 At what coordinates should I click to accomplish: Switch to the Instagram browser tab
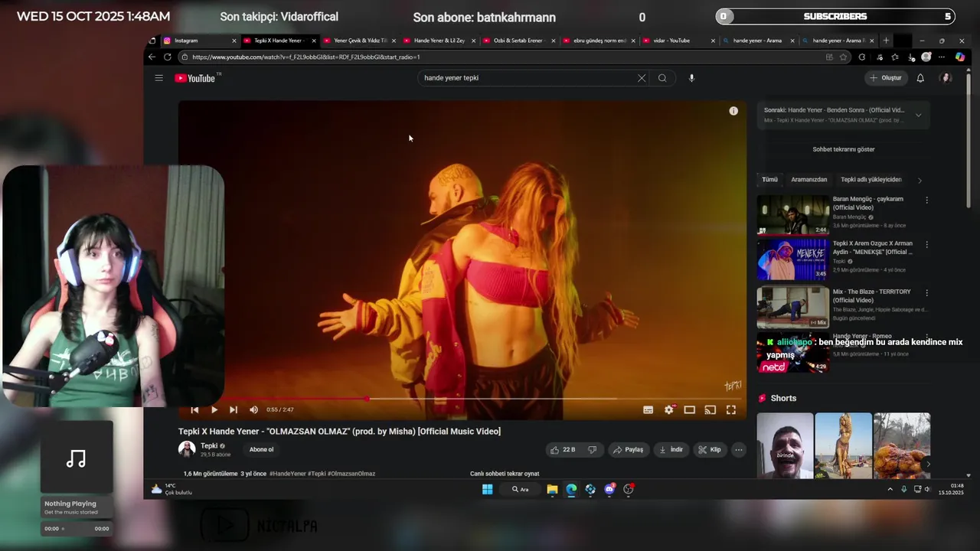click(x=199, y=41)
